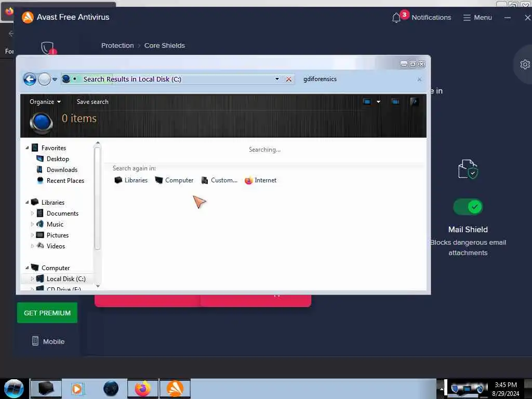Viewport: 532px width, 399px height.
Task: Open the globe browser taskbar icon
Action: point(111,389)
